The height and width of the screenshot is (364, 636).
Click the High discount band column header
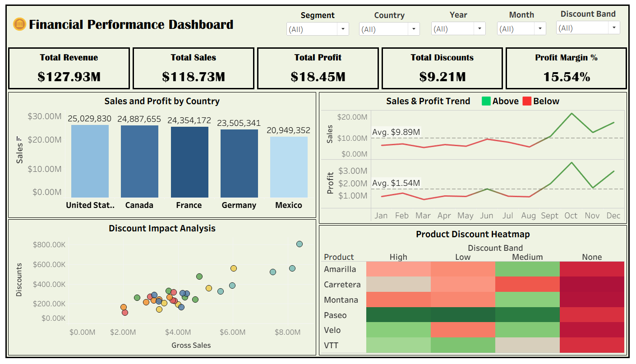(x=398, y=257)
